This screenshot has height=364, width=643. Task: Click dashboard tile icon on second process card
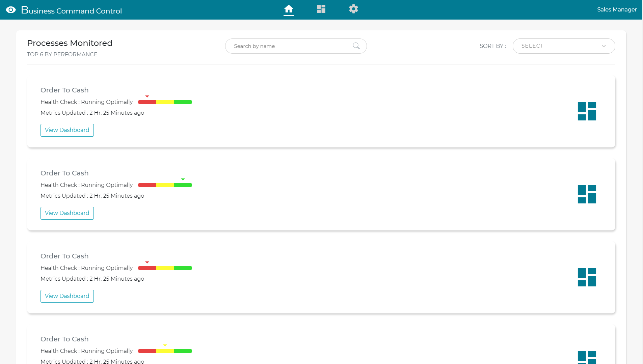click(x=587, y=194)
